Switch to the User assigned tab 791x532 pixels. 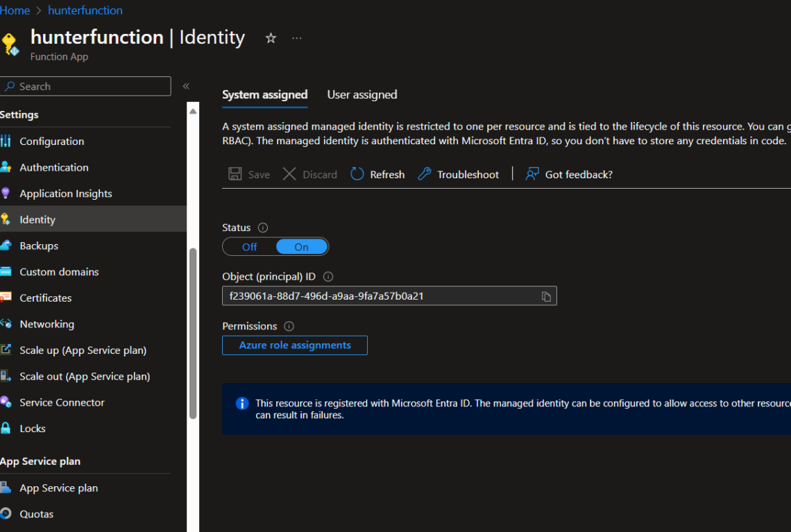tap(362, 94)
